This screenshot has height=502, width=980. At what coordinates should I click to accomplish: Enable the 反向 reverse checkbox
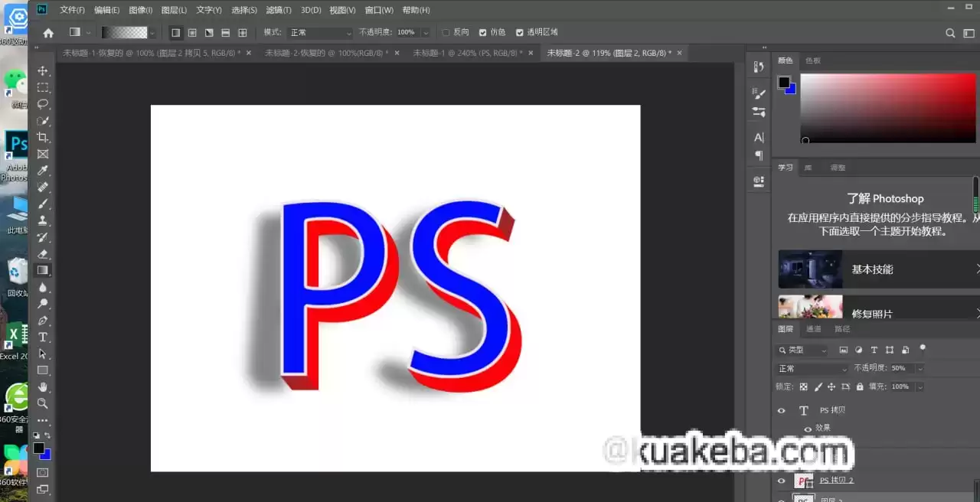coord(446,33)
